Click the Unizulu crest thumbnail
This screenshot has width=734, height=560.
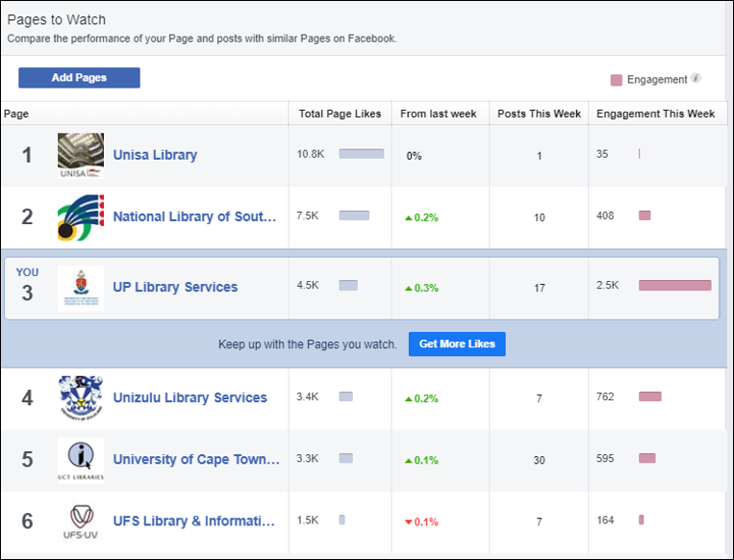81,398
